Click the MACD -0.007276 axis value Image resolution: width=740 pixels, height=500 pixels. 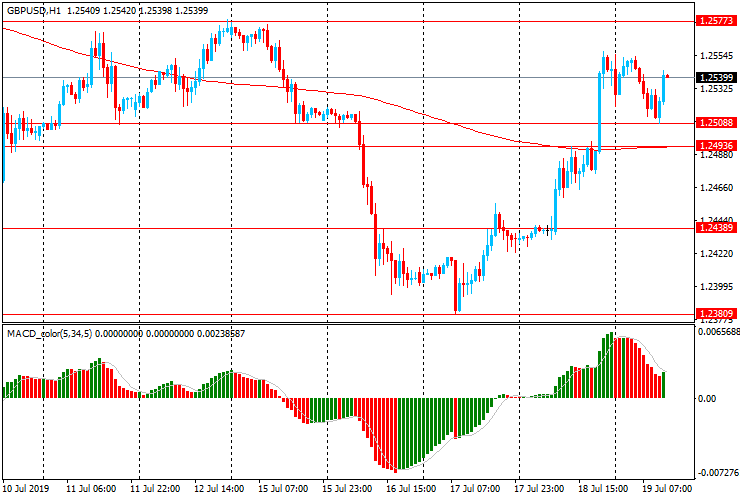pos(718,473)
